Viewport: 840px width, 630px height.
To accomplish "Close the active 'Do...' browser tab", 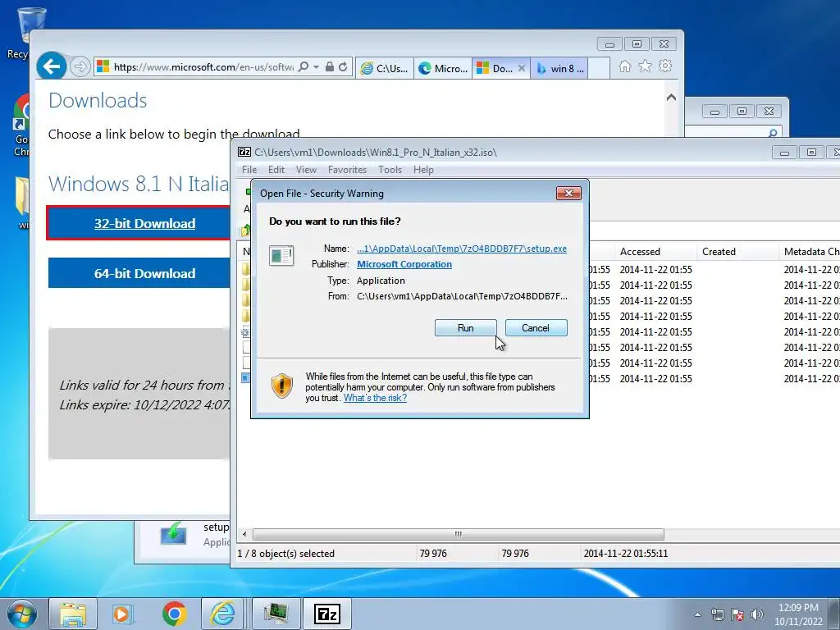I will pos(521,68).
